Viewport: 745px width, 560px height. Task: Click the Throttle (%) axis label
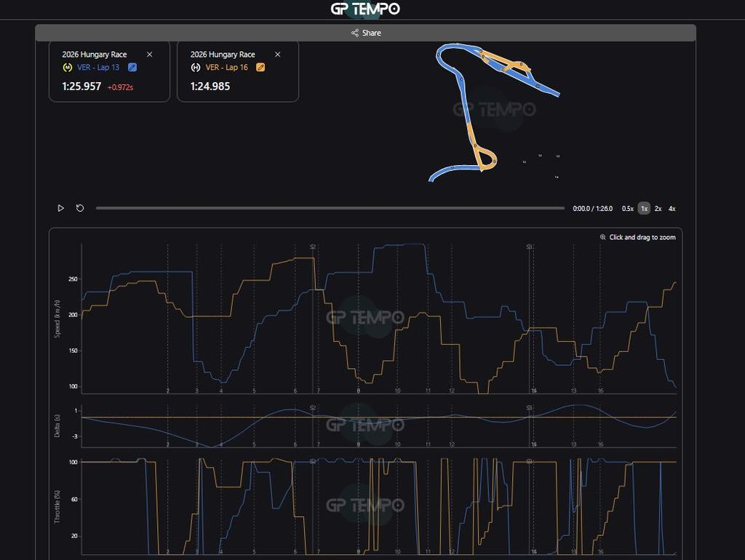click(57, 507)
